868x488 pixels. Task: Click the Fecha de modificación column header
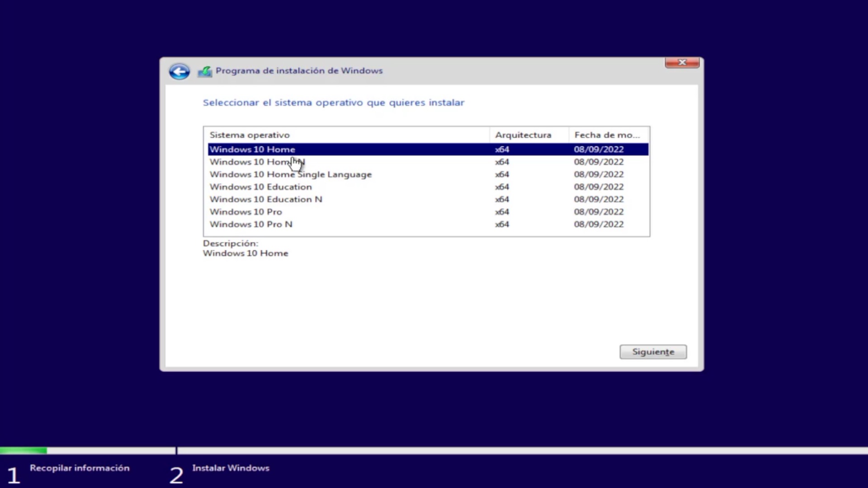coord(609,135)
